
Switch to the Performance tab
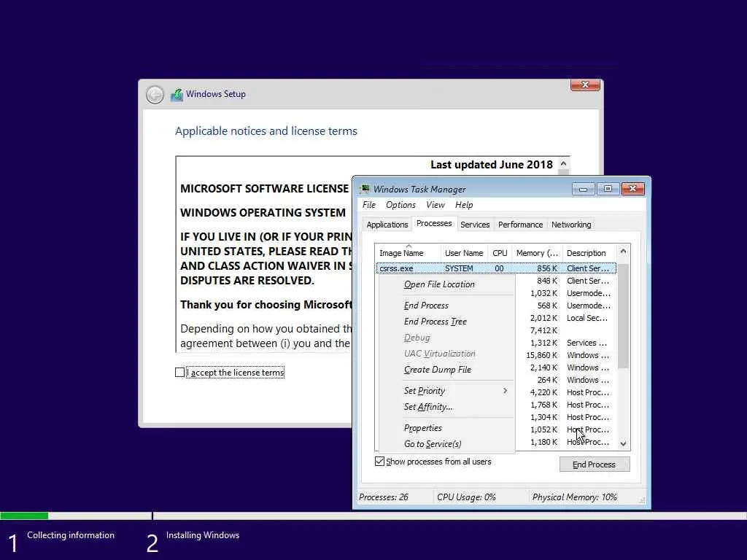point(520,225)
